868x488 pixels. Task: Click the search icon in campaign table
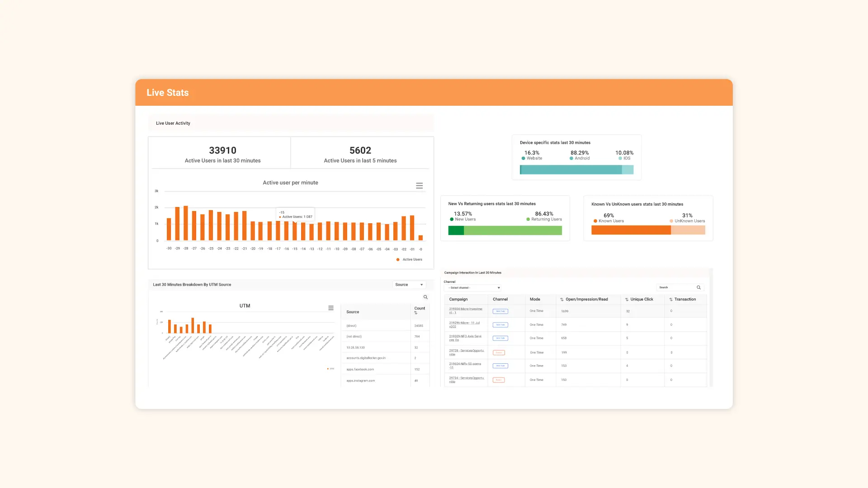tap(698, 287)
